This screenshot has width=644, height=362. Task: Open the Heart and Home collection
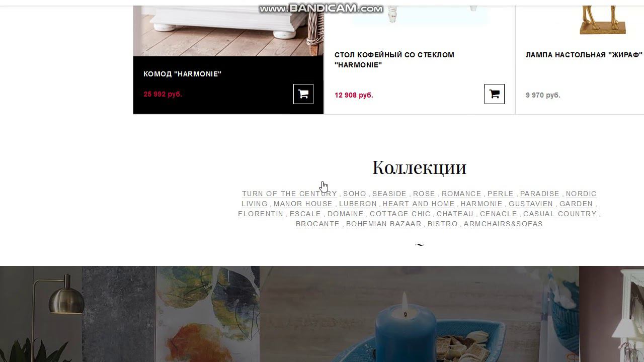coord(419,204)
